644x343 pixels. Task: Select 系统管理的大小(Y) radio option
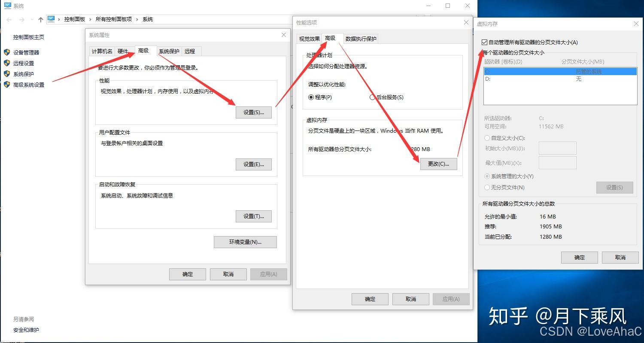tap(487, 176)
